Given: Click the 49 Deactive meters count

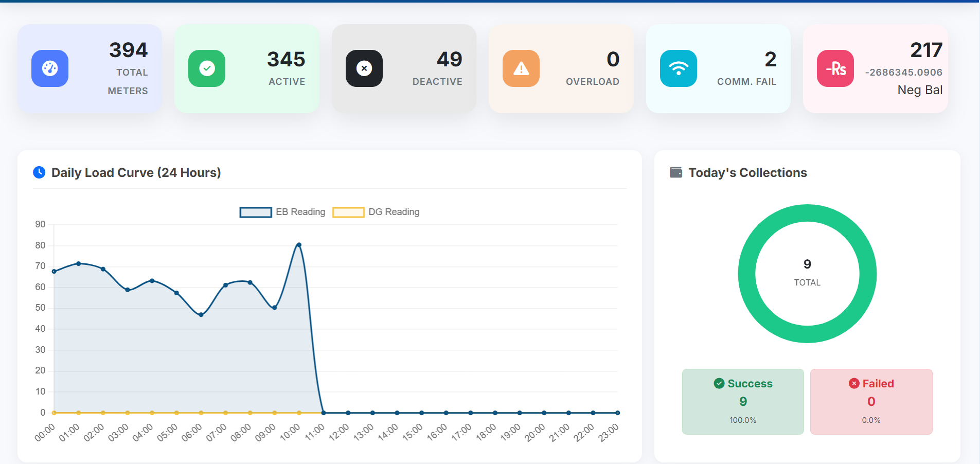Looking at the screenshot, I should (449, 59).
